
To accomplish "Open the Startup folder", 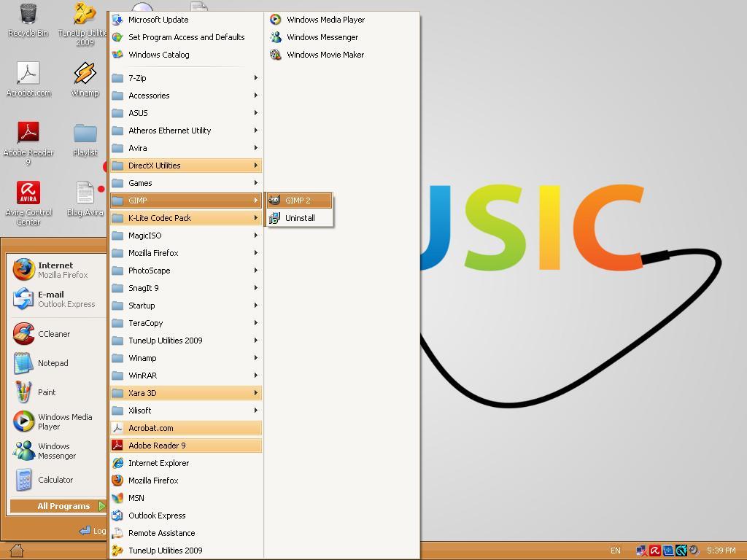I will pyautogui.click(x=186, y=306).
